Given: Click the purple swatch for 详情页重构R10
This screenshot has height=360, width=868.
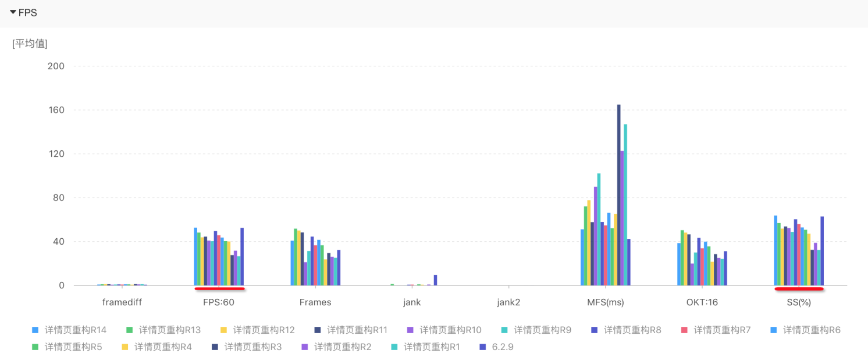Looking at the screenshot, I should pos(410,330).
